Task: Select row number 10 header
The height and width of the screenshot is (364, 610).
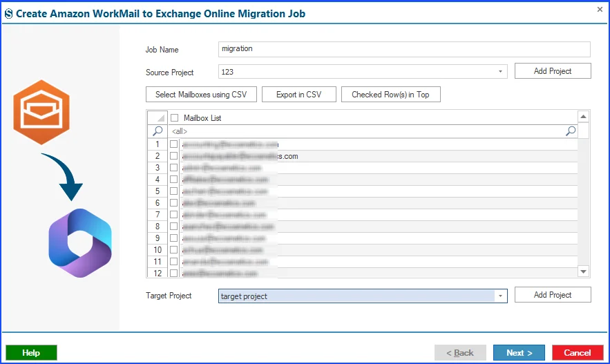Action: tap(158, 249)
